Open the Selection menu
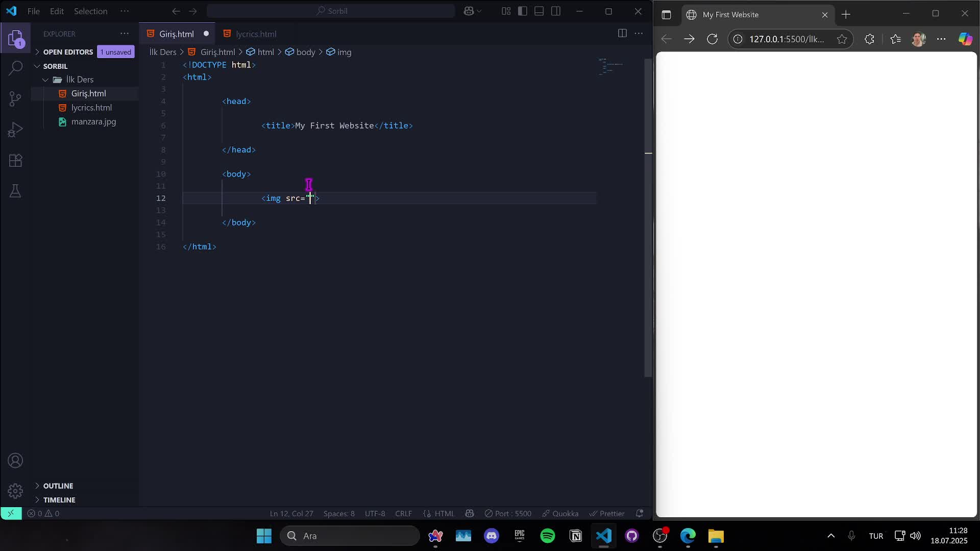 (x=90, y=11)
